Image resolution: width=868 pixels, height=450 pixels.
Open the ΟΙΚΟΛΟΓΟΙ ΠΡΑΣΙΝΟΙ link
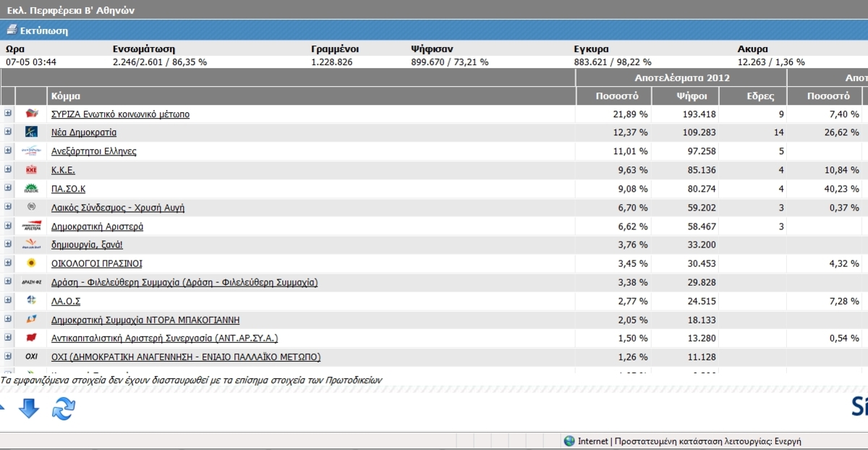point(97,264)
